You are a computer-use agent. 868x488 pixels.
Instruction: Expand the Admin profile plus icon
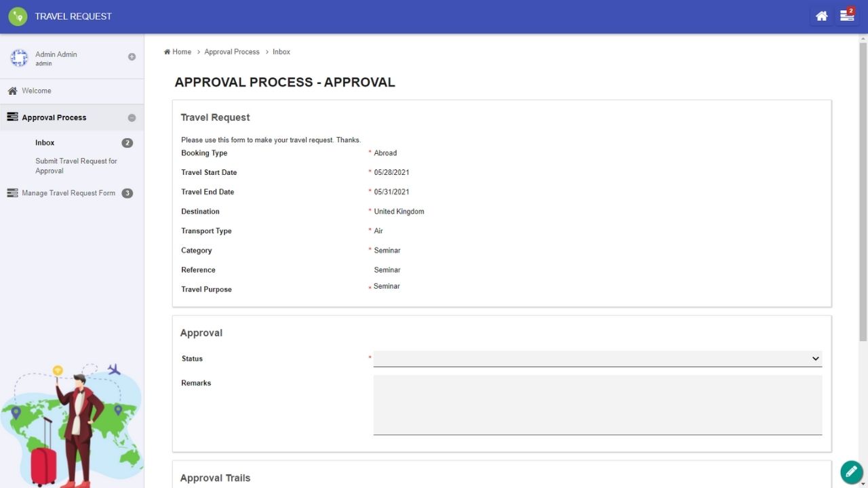tap(132, 57)
